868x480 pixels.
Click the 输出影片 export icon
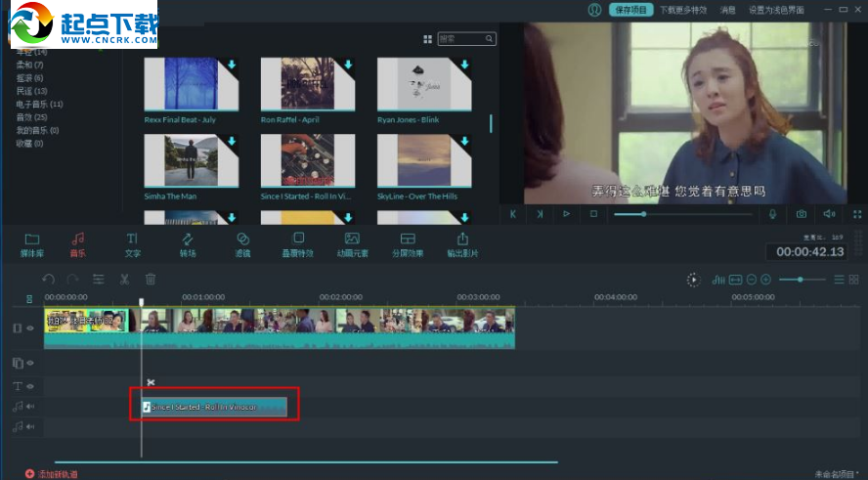[x=462, y=243]
